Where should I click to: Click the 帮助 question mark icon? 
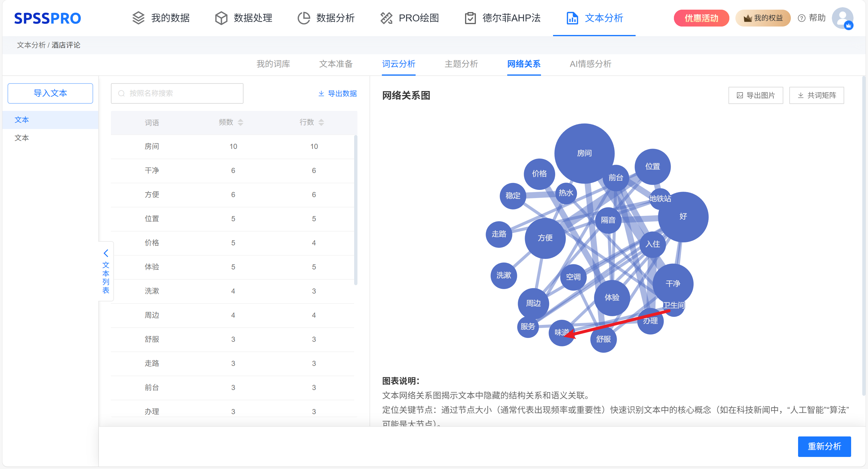pos(802,18)
